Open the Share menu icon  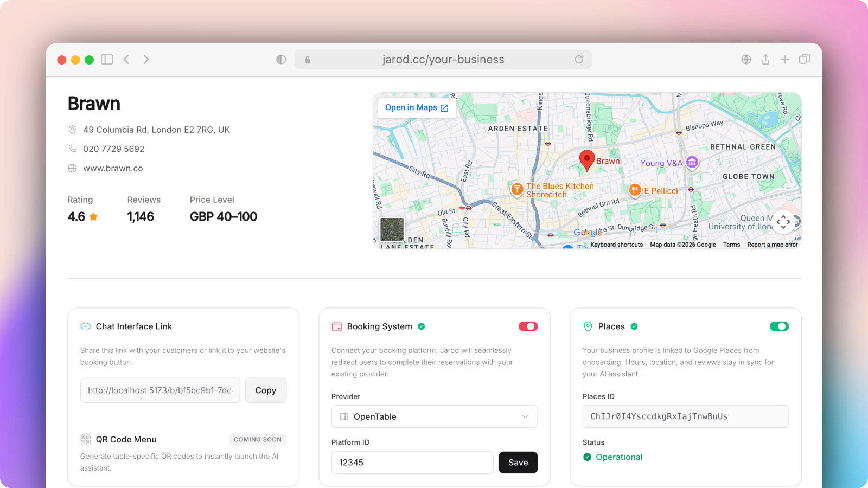(765, 59)
